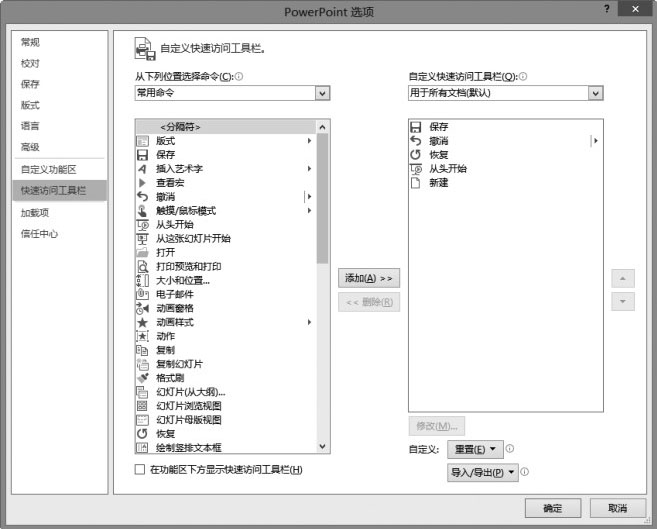Click the 添加(A) >> button
The image size is (657, 529).
pyautogui.click(x=369, y=278)
